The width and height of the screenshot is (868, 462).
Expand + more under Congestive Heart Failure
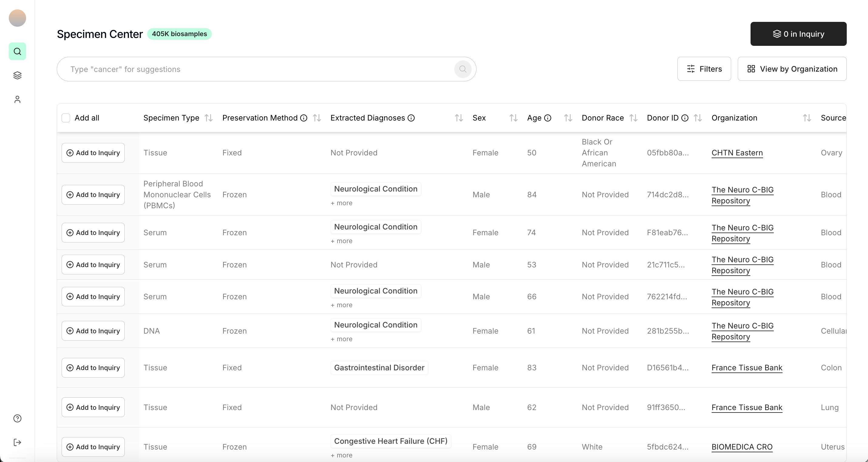point(341,456)
